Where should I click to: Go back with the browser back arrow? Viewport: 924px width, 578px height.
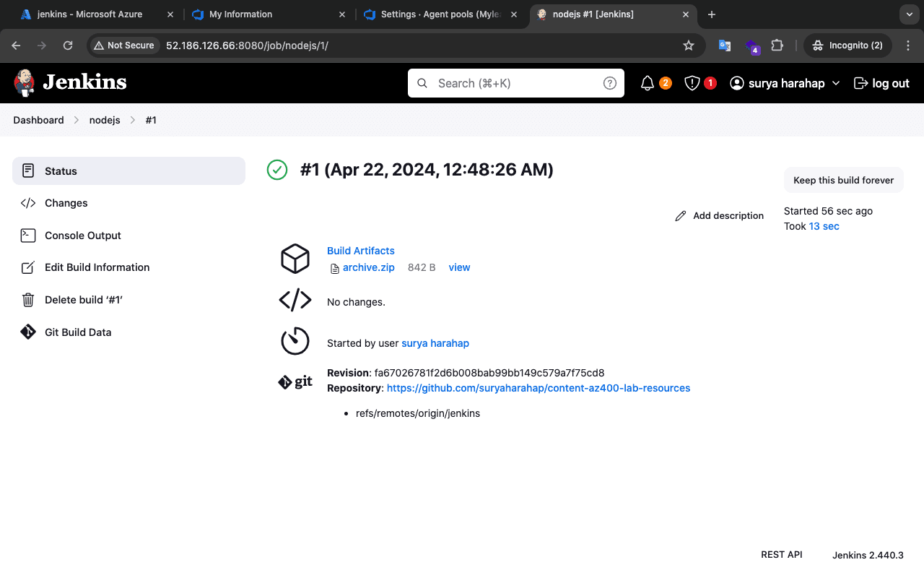coord(16,46)
